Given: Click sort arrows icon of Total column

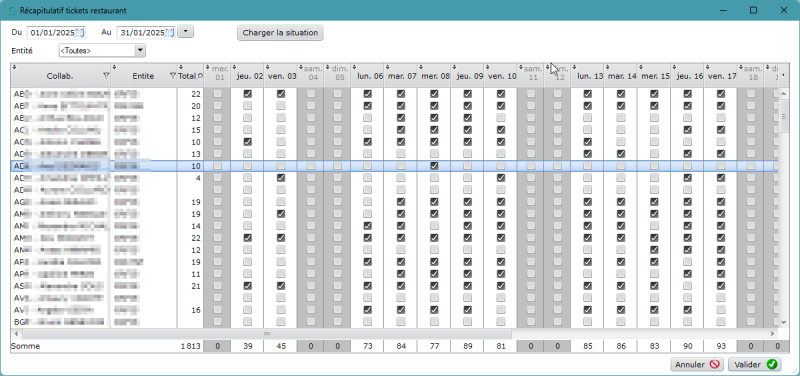Looking at the screenshot, I should coord(181,67).
